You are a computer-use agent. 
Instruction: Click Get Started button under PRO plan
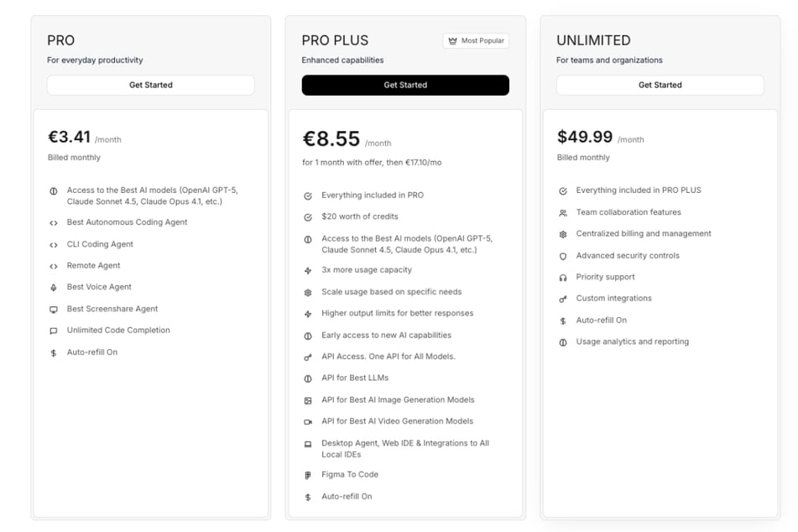pyautogui.click(x=151, y=85)
